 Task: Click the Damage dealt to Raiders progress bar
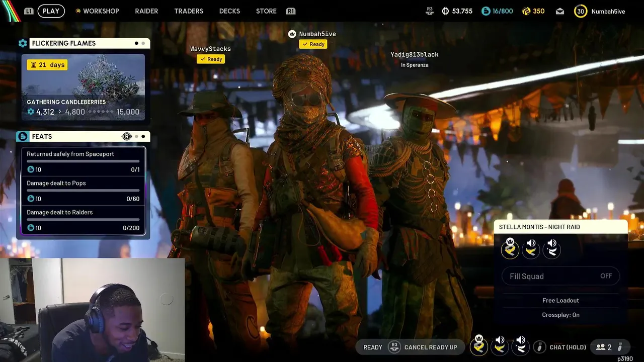click(83, 220)
